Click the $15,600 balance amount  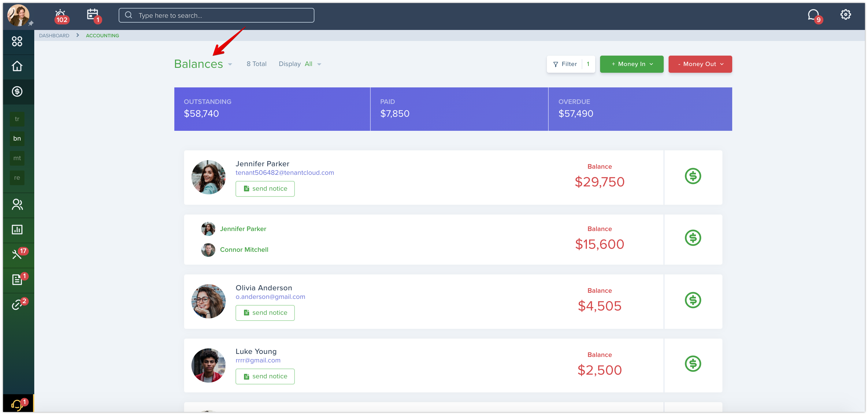click(x=599, y=244)
